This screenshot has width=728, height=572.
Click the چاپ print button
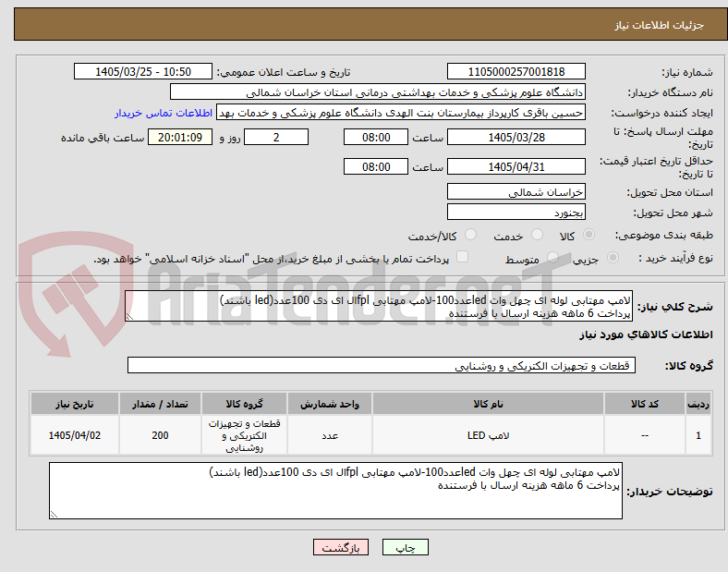click(406, 547)
